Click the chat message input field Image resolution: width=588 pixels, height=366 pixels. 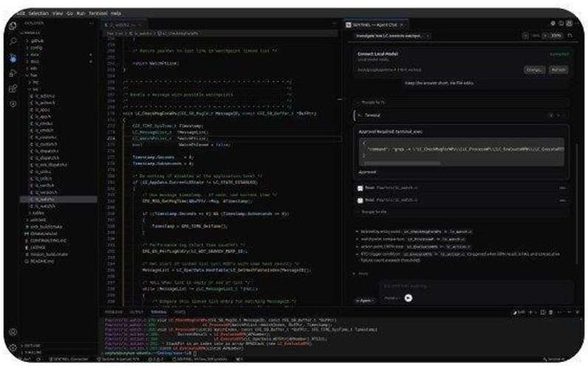coord(476,286)
